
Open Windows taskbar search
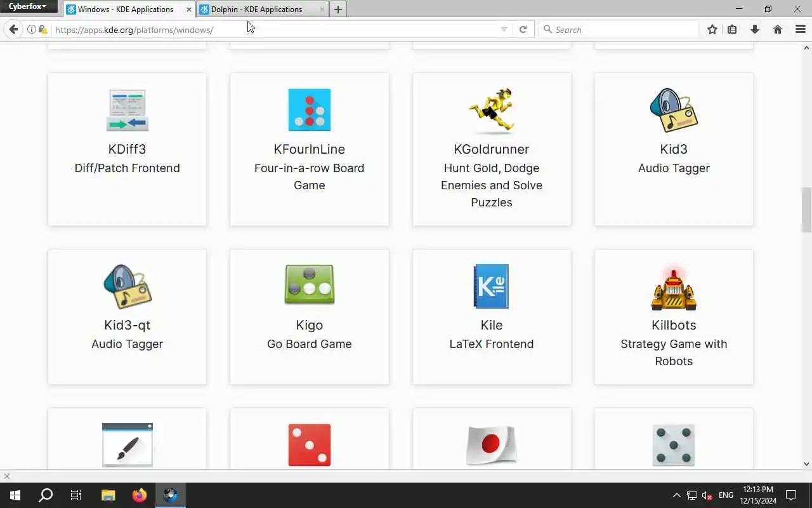pyautogui.click(x=46, y=495)
